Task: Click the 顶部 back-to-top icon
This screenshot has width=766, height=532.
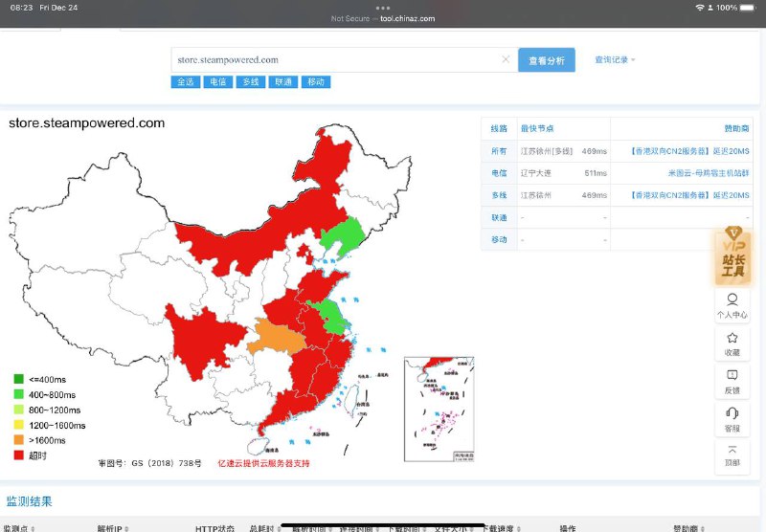Action: (x=732, y=455)
